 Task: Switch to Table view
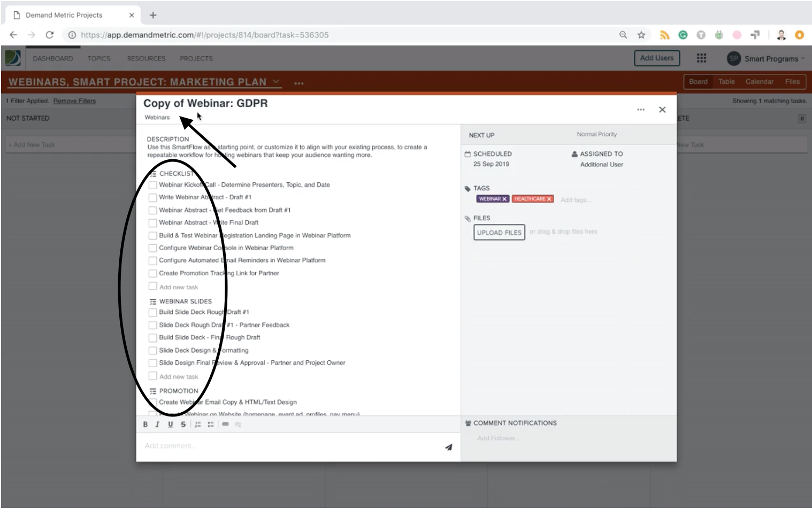(x=726, y=82)
